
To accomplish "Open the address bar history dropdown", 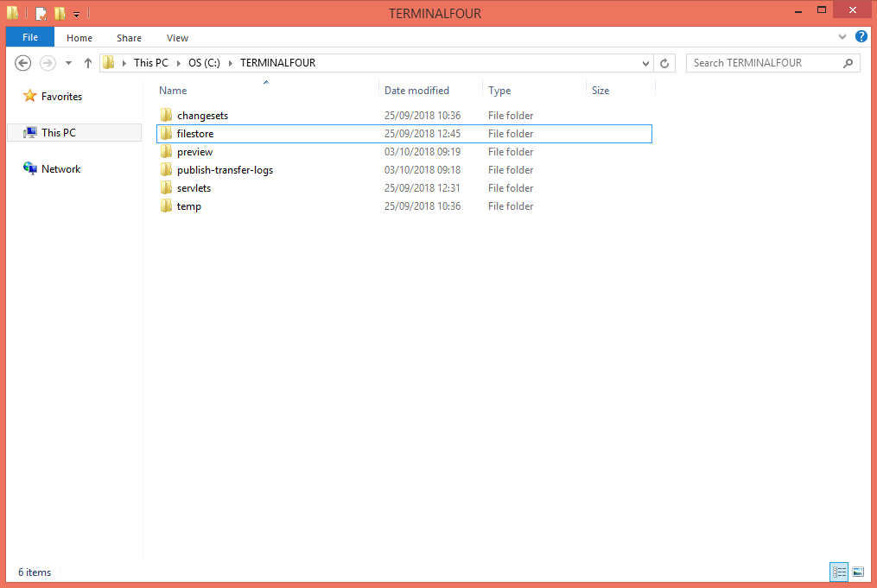I will [x=645, y=62].
